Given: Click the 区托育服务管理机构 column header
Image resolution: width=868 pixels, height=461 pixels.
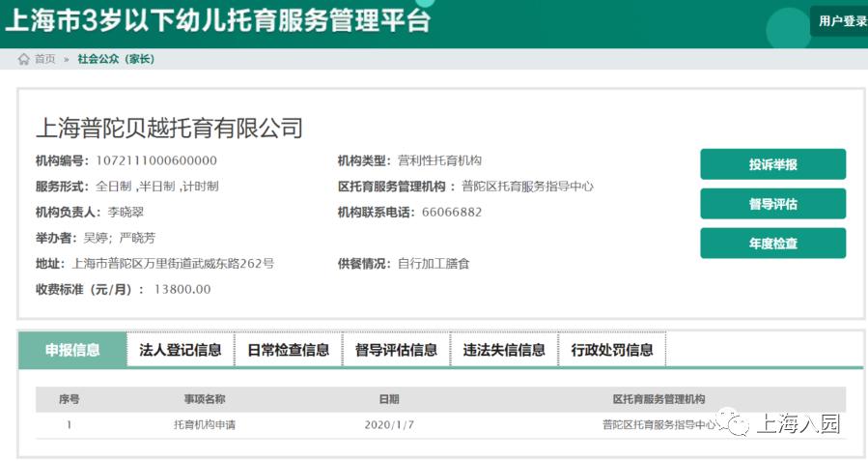Looking at the screenshot, I should tap(658, 399).
